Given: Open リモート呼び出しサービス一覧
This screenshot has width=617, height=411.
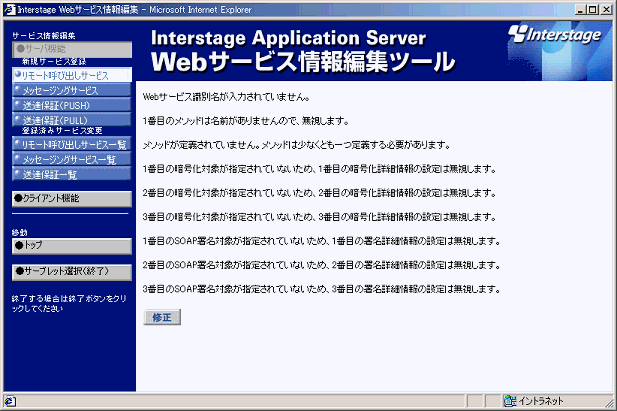Looking at the screenshot, I should coord(72,144).
